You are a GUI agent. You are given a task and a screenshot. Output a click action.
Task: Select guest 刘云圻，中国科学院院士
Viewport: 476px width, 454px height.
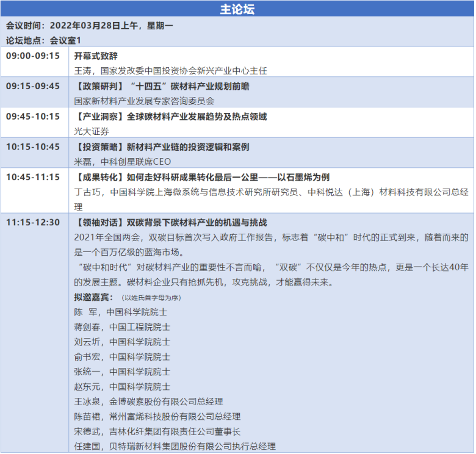click(122, 342)
